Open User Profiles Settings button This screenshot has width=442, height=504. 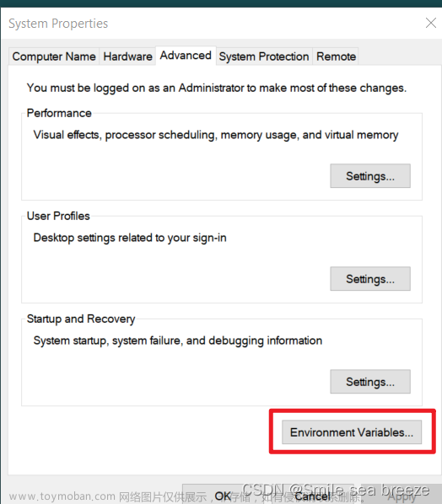370,279
